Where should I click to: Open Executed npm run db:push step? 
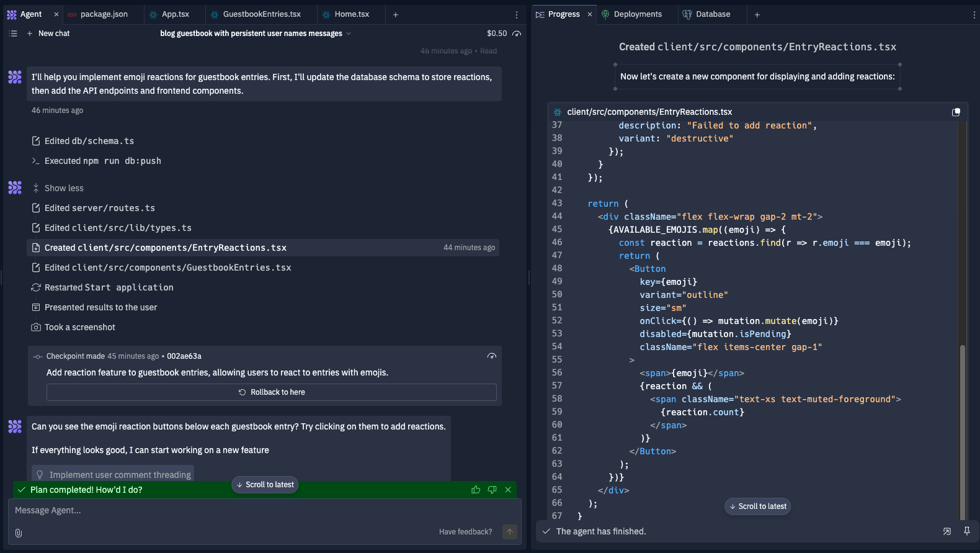97,161
